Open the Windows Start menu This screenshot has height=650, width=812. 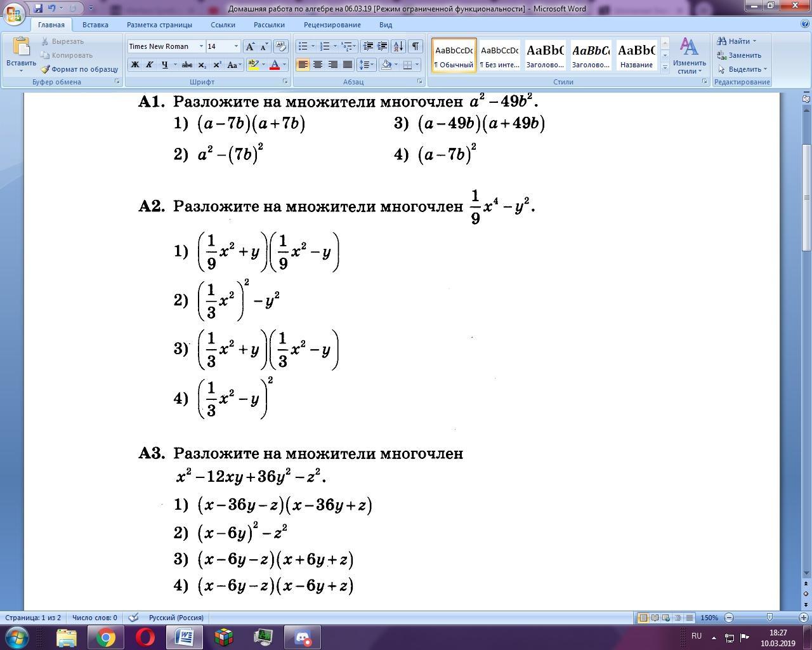coord(17,637)
